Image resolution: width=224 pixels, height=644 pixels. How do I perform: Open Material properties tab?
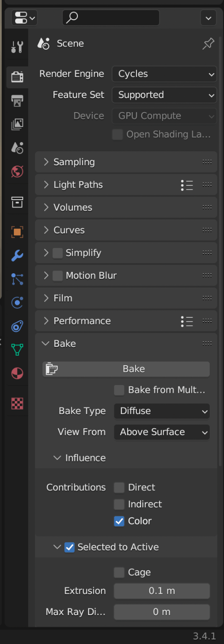tap(17, 373)
